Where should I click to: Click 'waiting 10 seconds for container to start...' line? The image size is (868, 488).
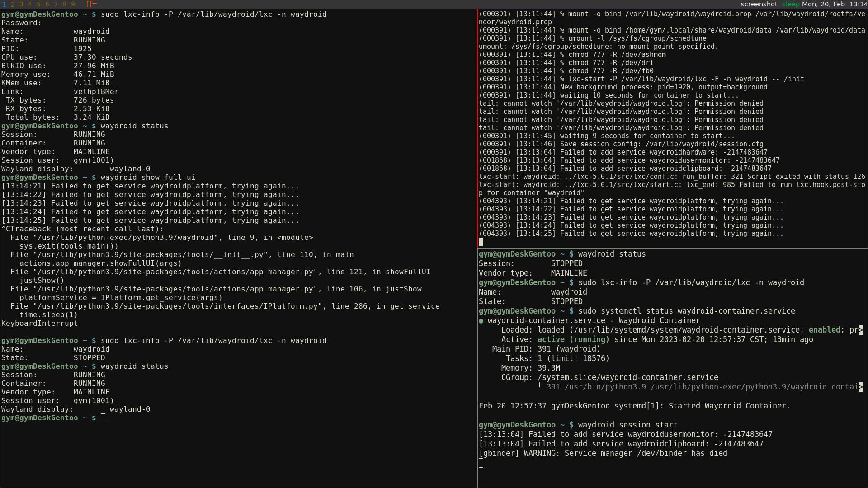point(609,95)
